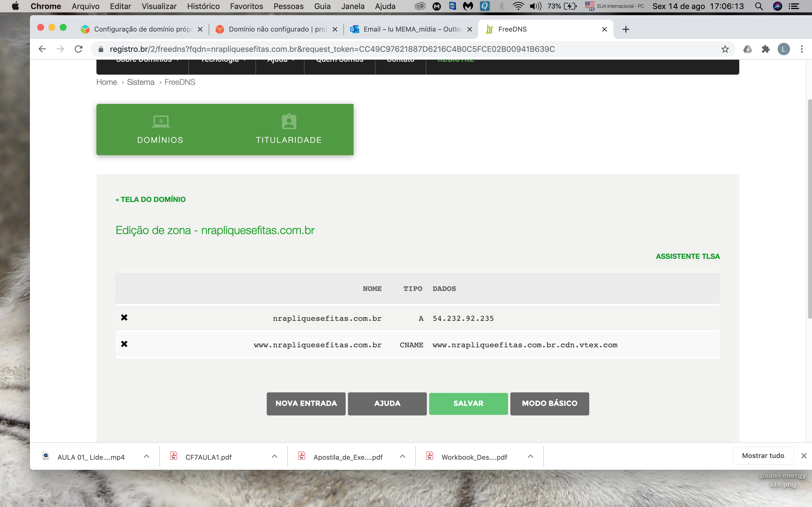Reload the FreeDNS page

[78, 49]
